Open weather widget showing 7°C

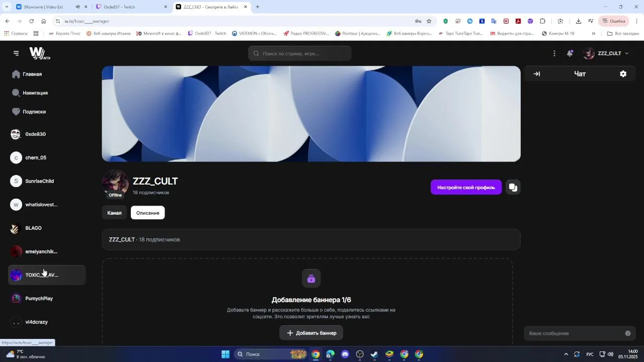26,354
